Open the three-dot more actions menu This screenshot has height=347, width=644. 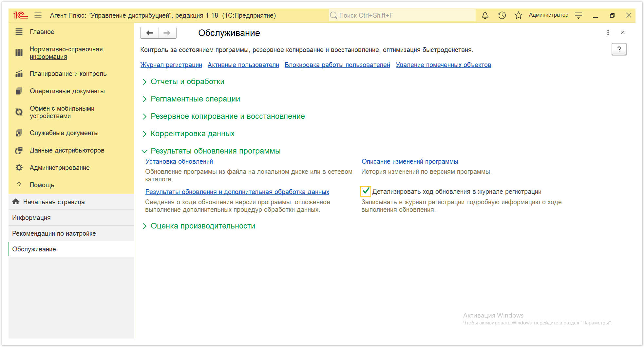[x=608, y=32]
